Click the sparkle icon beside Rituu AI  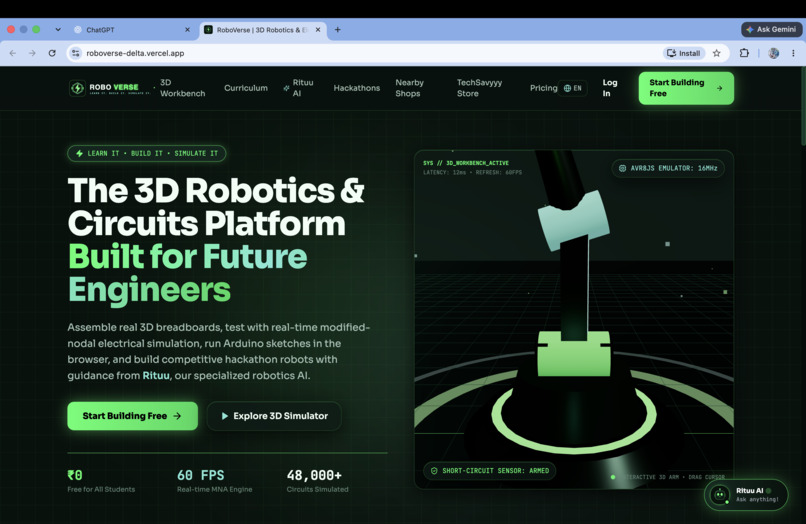pos(286,88)
